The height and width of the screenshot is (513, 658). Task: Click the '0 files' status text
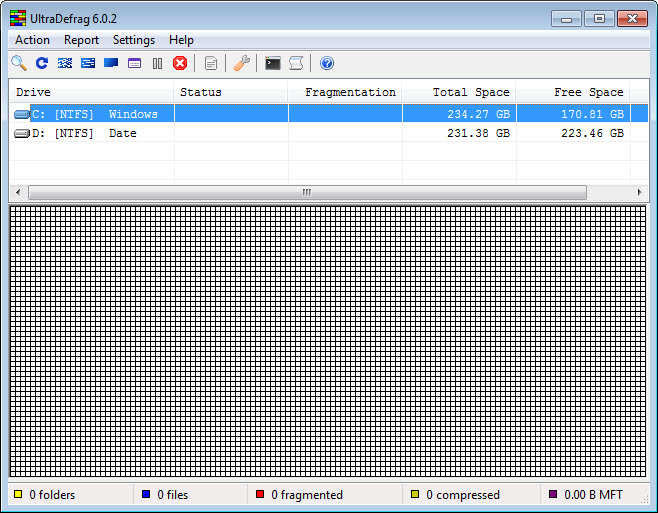coord(172,495)
